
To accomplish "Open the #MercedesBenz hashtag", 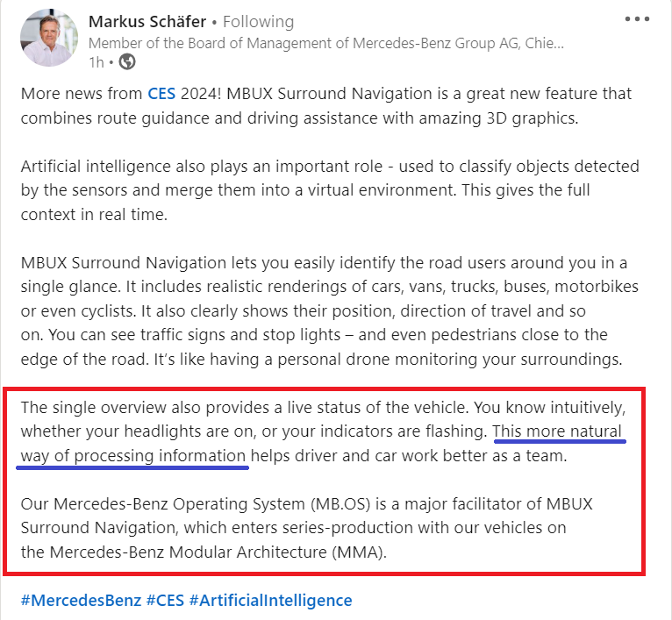I will coord(81,601).
